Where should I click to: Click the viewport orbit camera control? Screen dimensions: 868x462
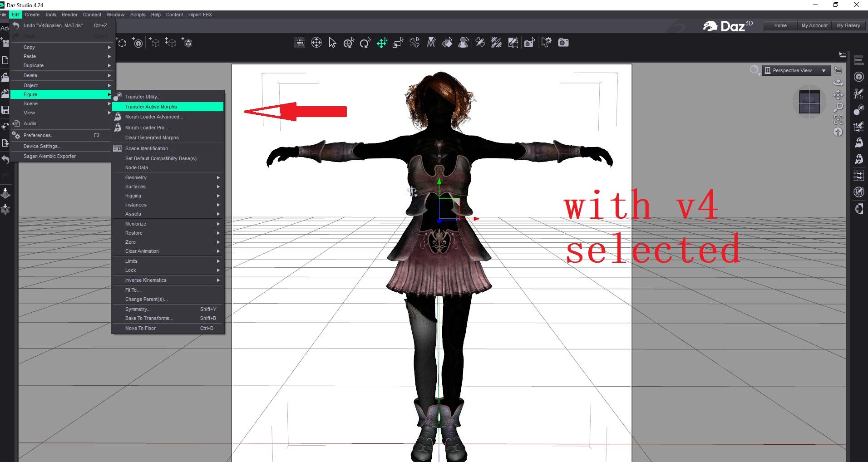(838, 83)
